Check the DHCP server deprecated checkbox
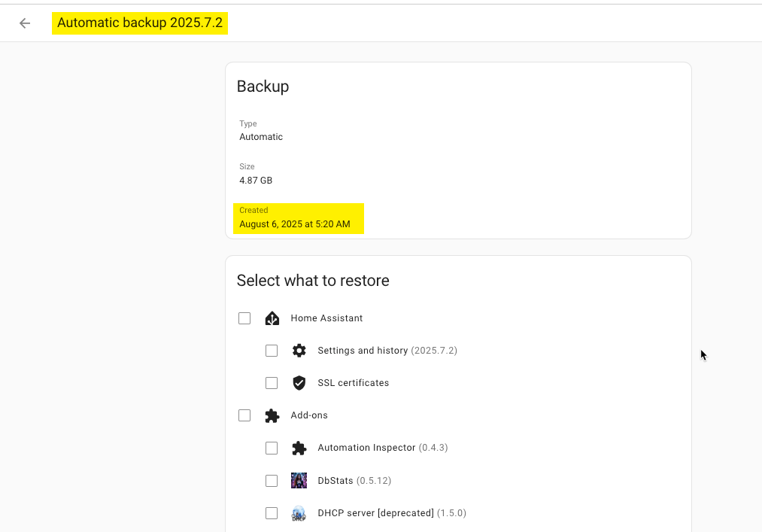Image resolution: width=762 pixels, height=532 pixels. click(x=272, y=512)
